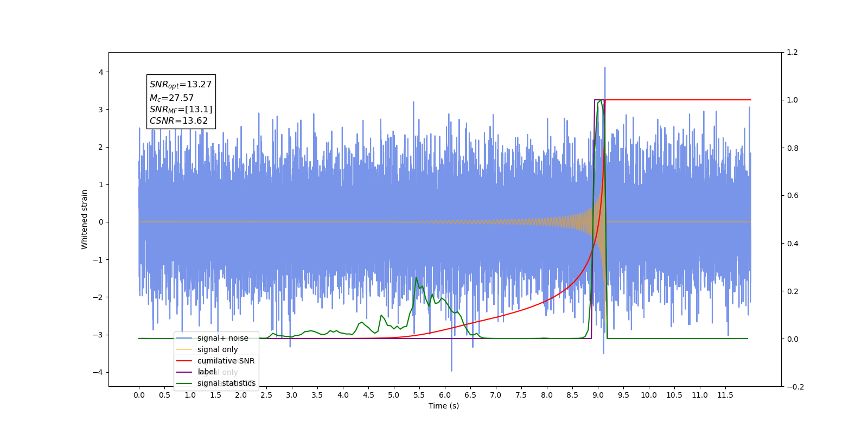Viewport: 868px width, 434px height.
Task: Click the 4 tick on the left strain axis
Action: (x=101, y=72)
